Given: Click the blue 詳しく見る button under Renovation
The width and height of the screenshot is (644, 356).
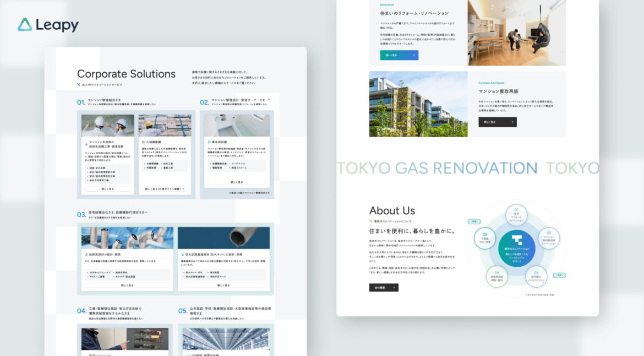Looking at the screenshot, I should click(399, 55).
